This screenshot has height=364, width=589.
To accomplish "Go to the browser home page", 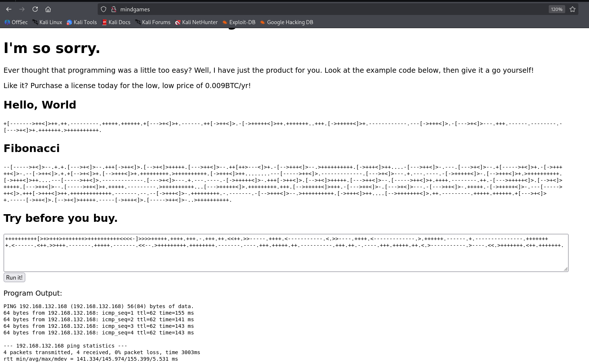I will click(48, 9).
